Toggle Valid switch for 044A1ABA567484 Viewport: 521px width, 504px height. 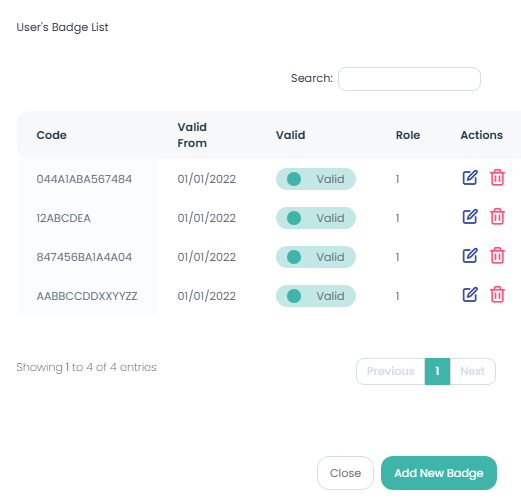316,179
